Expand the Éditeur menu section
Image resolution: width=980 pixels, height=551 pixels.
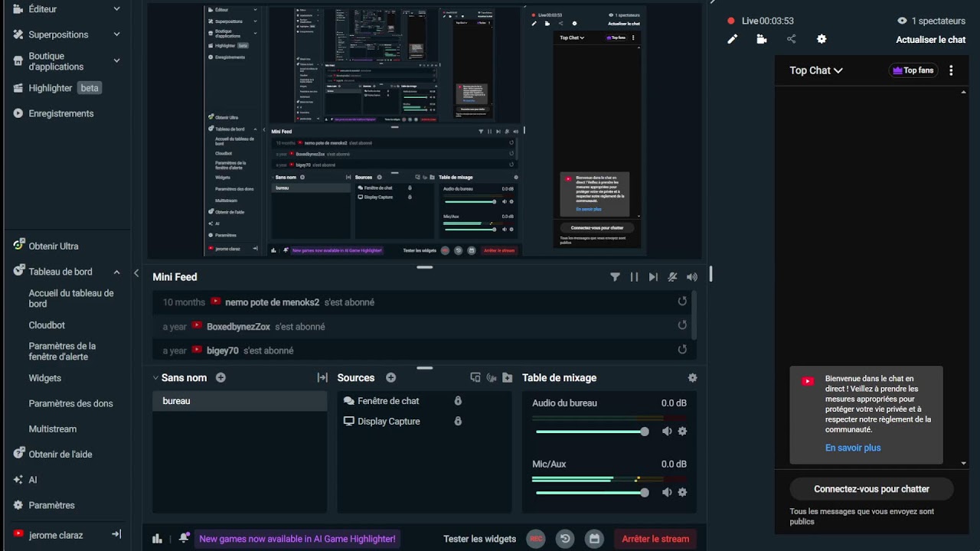(x=116, y=9)
